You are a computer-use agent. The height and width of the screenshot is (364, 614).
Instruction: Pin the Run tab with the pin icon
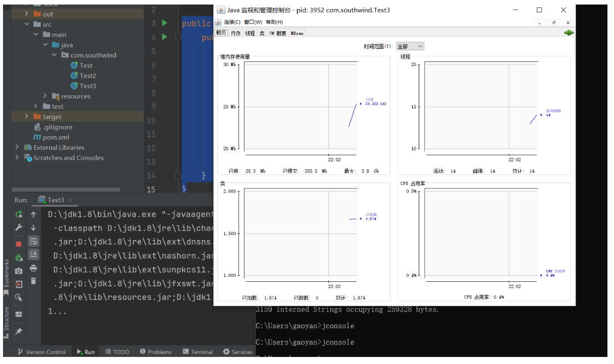pyautogui.click(x=19, y=331)
